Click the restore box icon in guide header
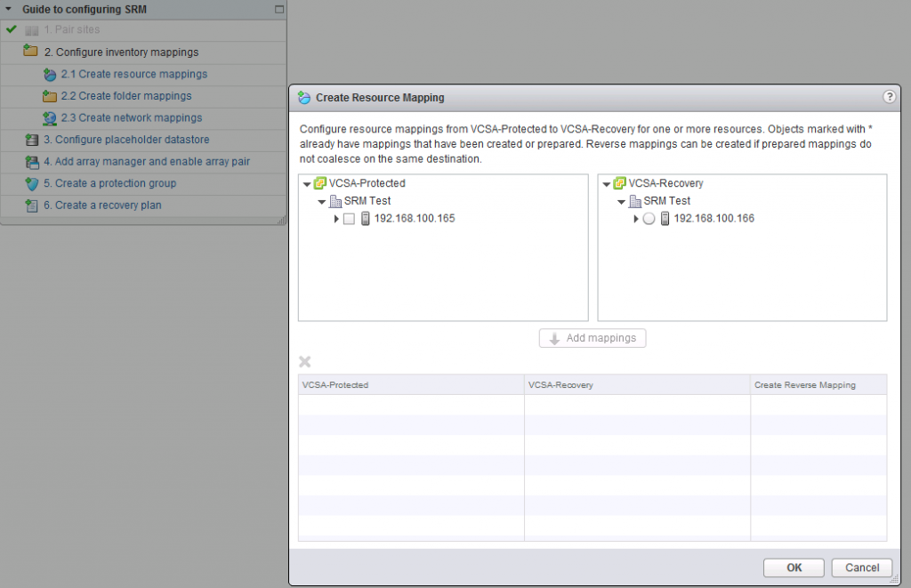Viewport: 911px width, 588px height. pyautogui.click(x=278, y=9)
